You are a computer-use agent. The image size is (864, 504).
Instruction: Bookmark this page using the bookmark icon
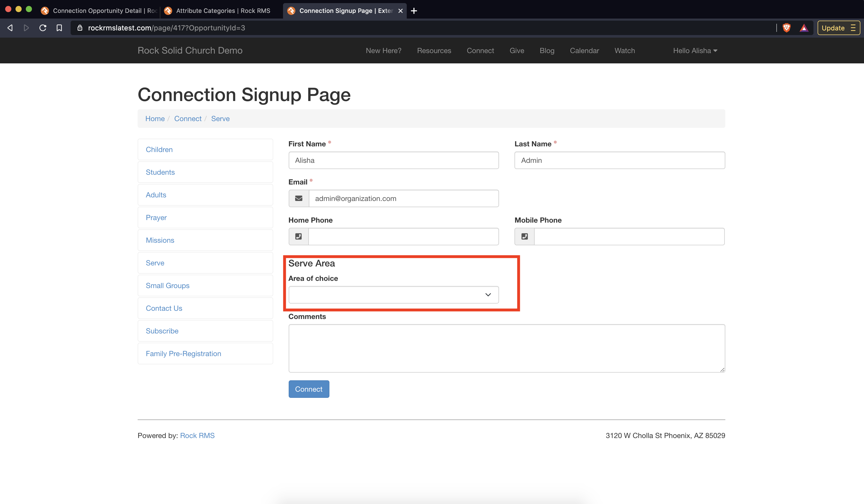(x=59, y=28)
